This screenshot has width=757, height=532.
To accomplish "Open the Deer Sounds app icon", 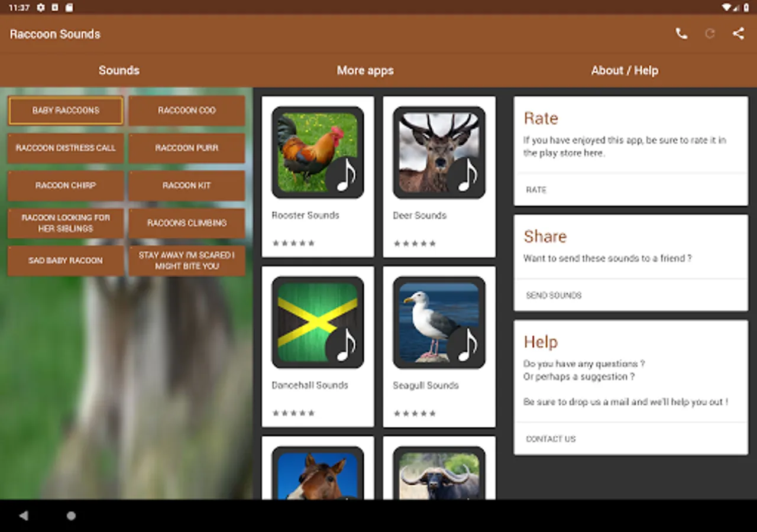I will [439, 153].
